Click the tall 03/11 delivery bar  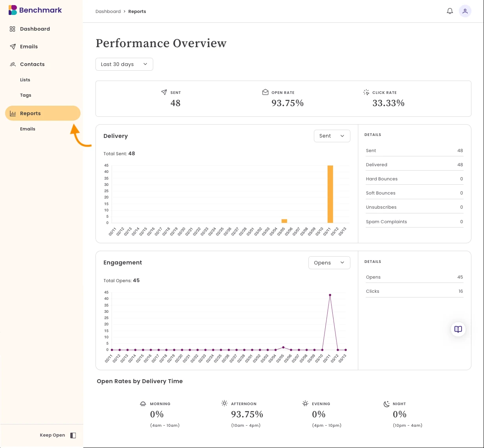(330, 194)
